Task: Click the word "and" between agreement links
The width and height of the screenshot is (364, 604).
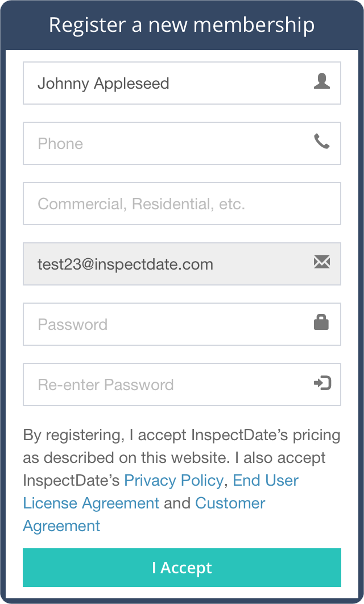Action: coord(177,503)
